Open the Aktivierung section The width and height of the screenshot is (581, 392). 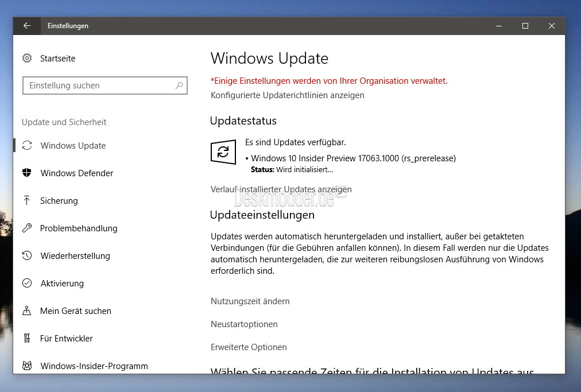point(62,283)
